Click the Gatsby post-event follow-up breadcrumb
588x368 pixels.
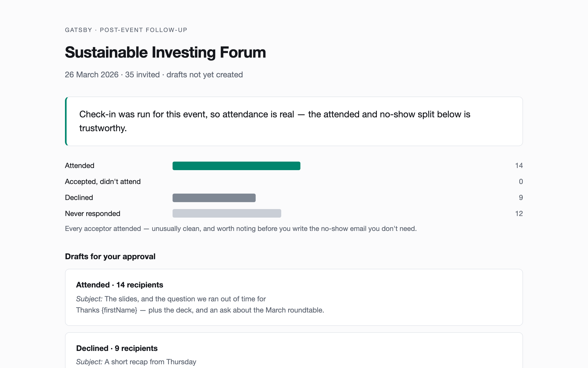click(x=126, y=30)
